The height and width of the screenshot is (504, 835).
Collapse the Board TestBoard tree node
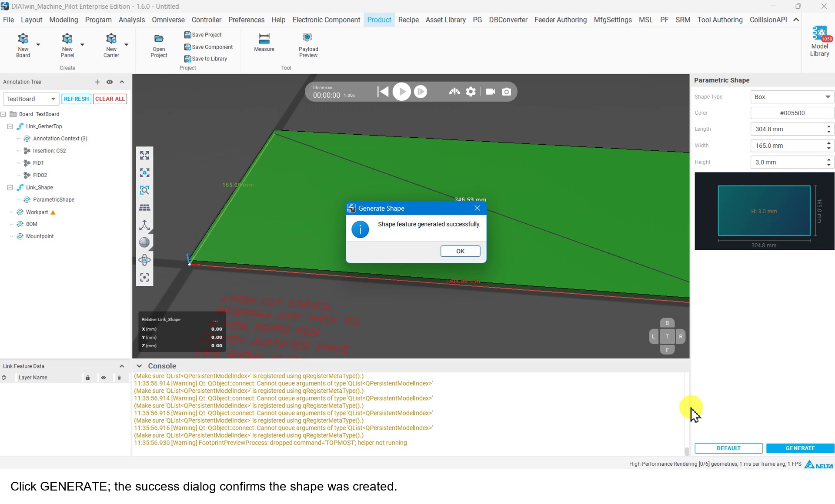point(3,114)
